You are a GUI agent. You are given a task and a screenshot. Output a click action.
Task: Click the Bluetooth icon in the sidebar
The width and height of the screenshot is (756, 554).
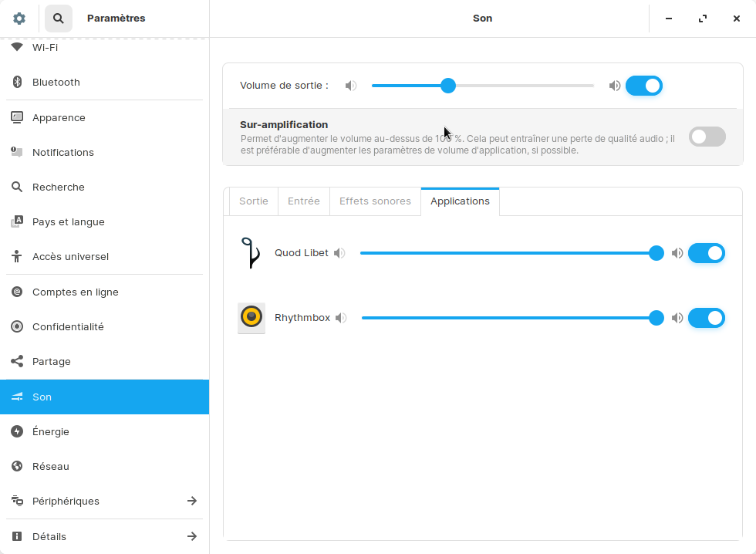(17, 83)
